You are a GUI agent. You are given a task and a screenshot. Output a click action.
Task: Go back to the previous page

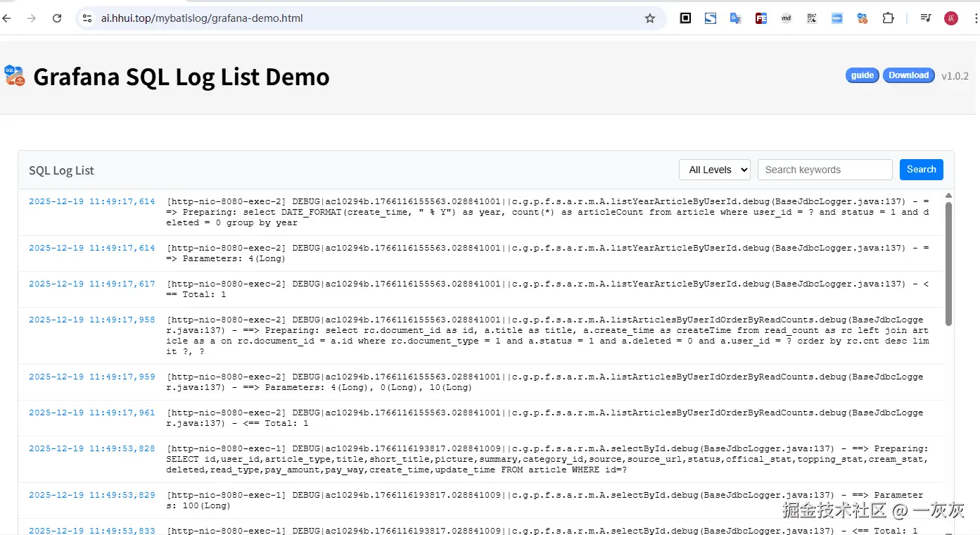(x=6, y=18)
